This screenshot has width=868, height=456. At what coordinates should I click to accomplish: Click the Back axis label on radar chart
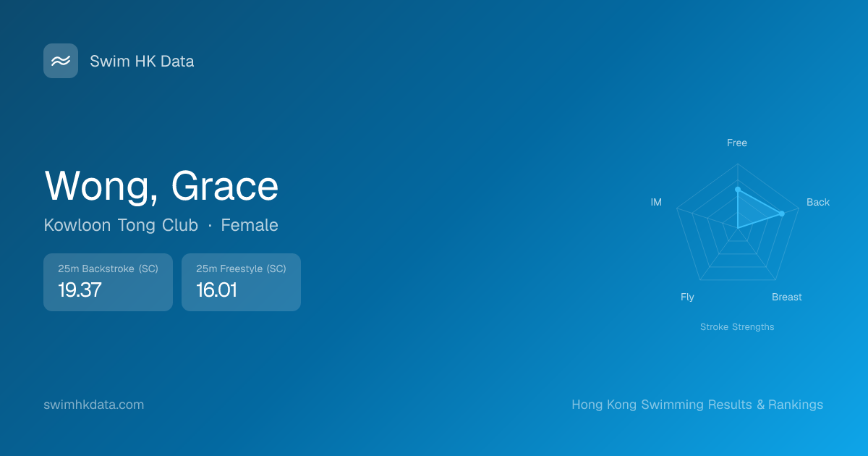coord(818,203)
